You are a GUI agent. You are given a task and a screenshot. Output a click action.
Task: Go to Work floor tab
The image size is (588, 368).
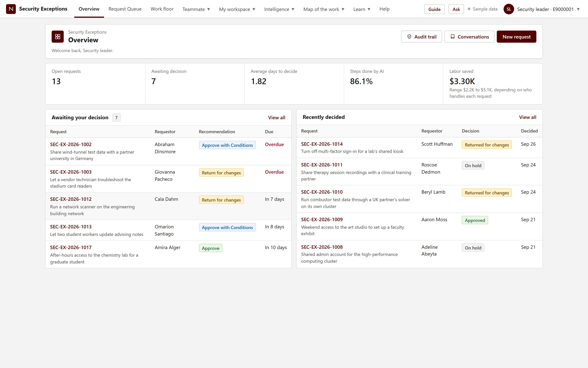162,9
